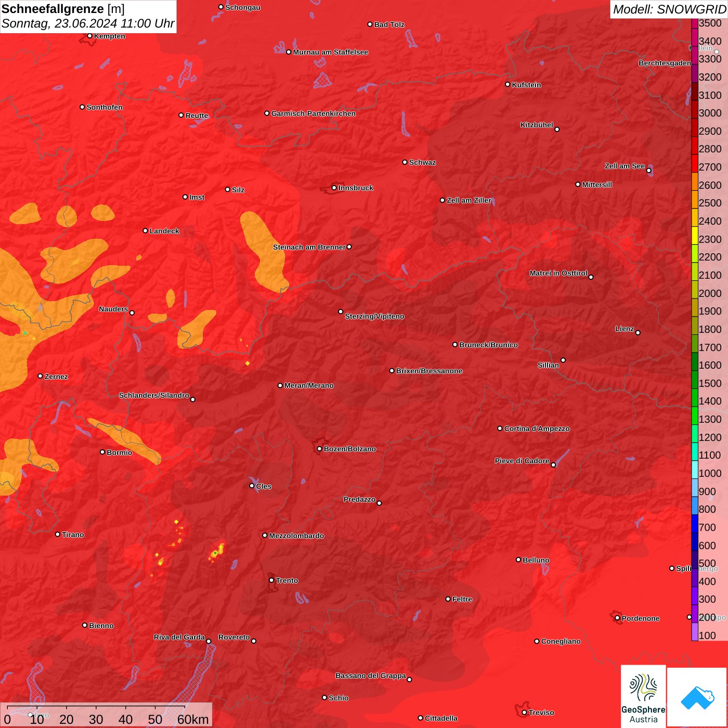Screen dimensions: 728x728
Task: Click the Pieve di Cadore label
Action: [x=522, y=461]
